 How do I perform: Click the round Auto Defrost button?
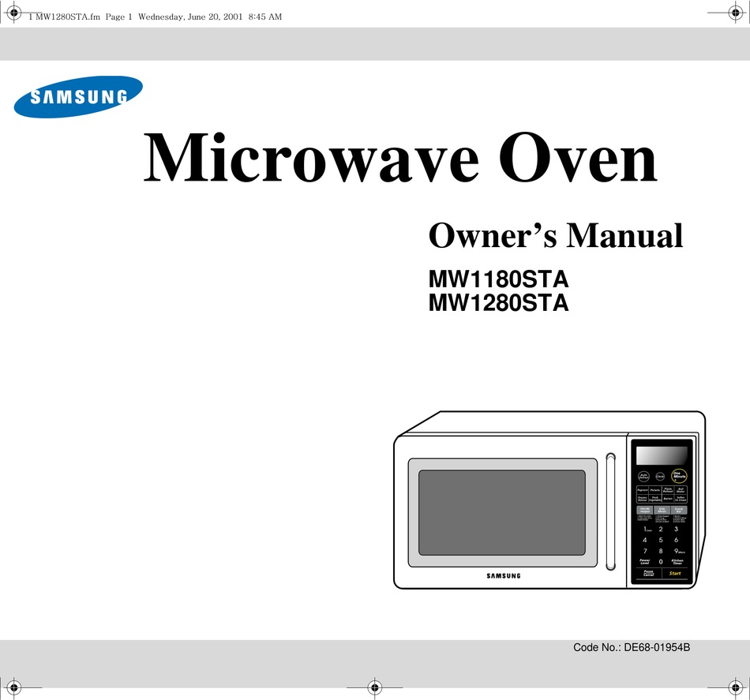point(643,477)
